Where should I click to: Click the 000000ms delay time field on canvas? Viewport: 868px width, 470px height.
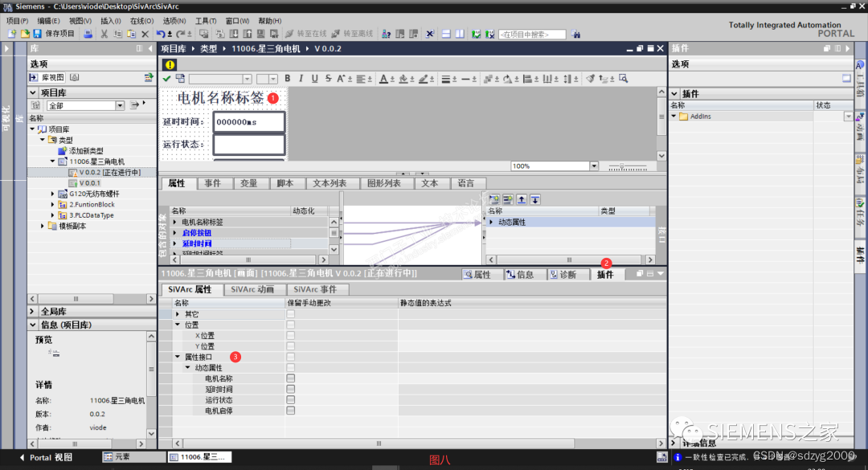tap(249, 122)
